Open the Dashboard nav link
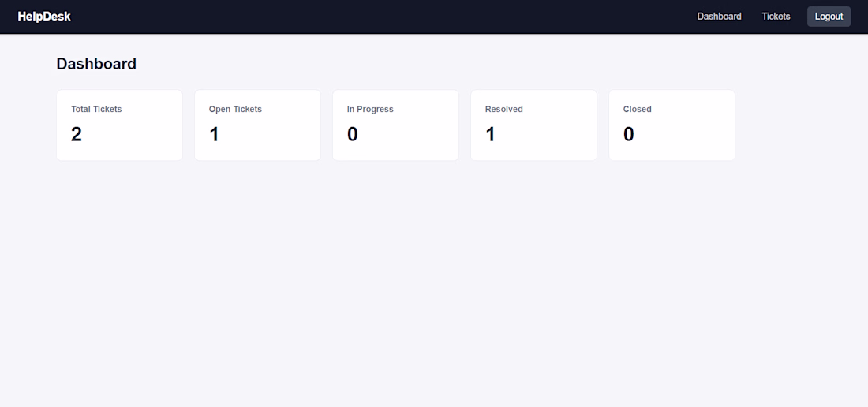Image resolution: width=868 pixels, height=407 pixels. click(x=719, y=17)
